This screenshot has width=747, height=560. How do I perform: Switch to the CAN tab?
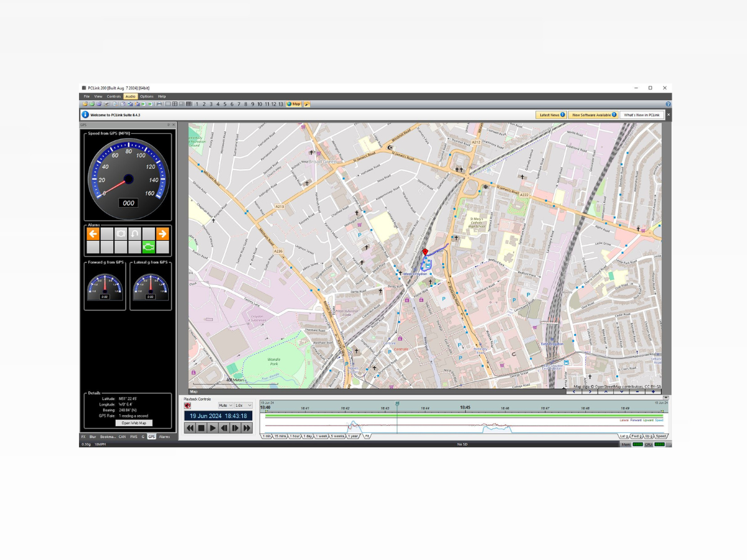pyautogui.click(x=122, y=437)
